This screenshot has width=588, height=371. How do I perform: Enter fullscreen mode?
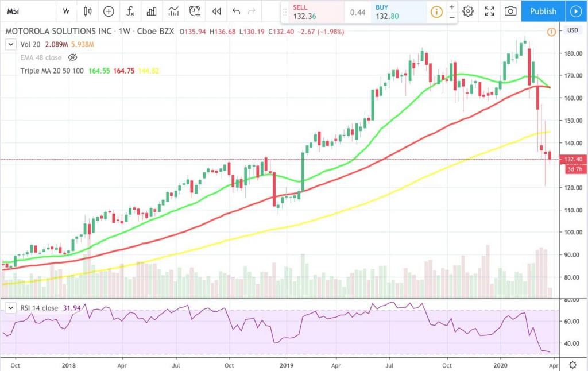(x=489, y=11)
